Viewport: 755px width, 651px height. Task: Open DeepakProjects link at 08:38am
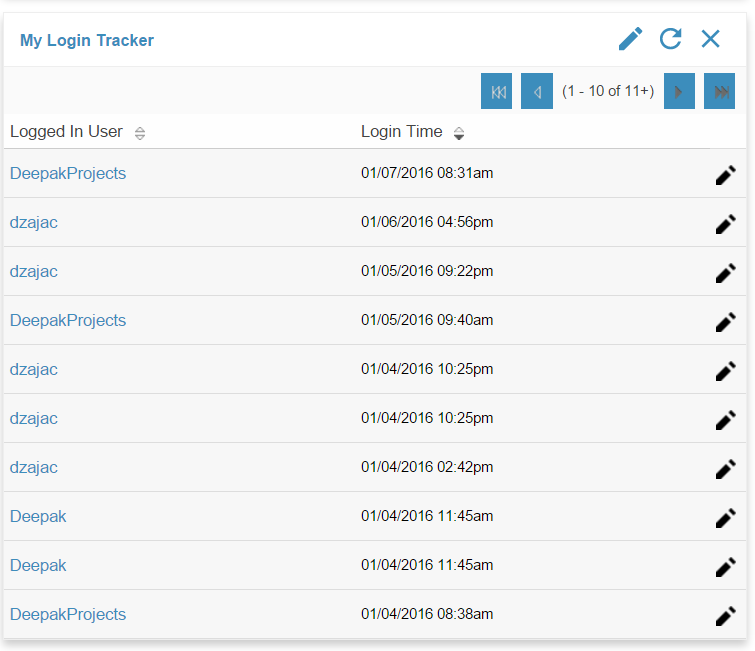[x=68, y=614]
